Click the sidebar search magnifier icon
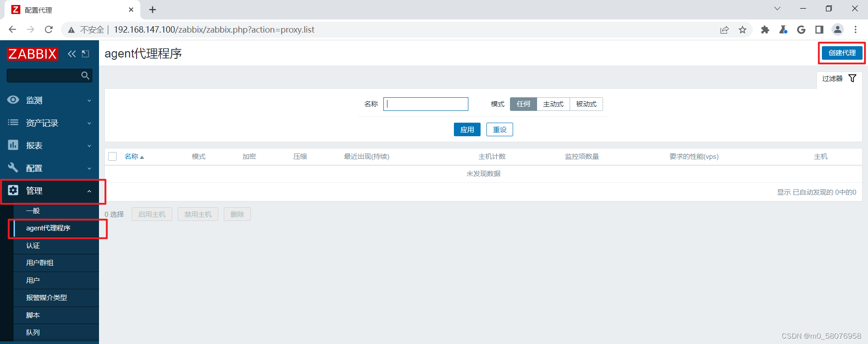The image size is (868, 344). pyautogui.click(x=85, y=76)
